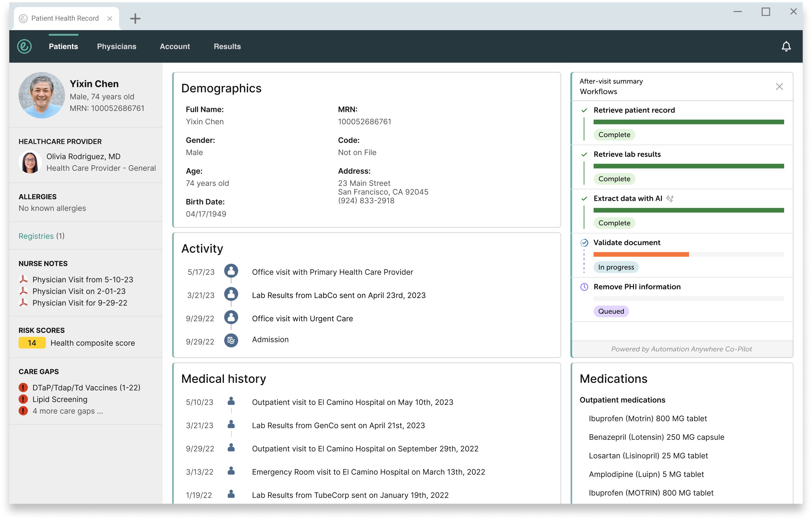The height and width of the screenshot is (520, 812).
Task: Open the Results section
Action: (x=227, y=46)
